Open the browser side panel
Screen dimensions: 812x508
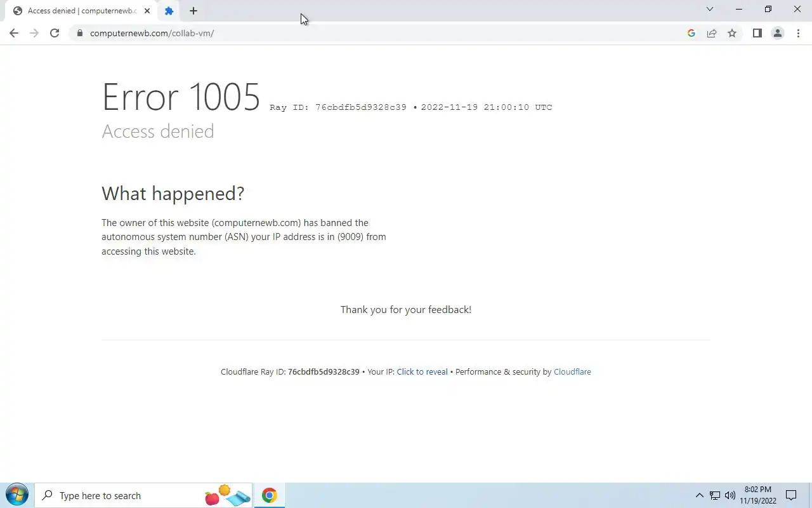pyautogui.click(x=757, y=33)
